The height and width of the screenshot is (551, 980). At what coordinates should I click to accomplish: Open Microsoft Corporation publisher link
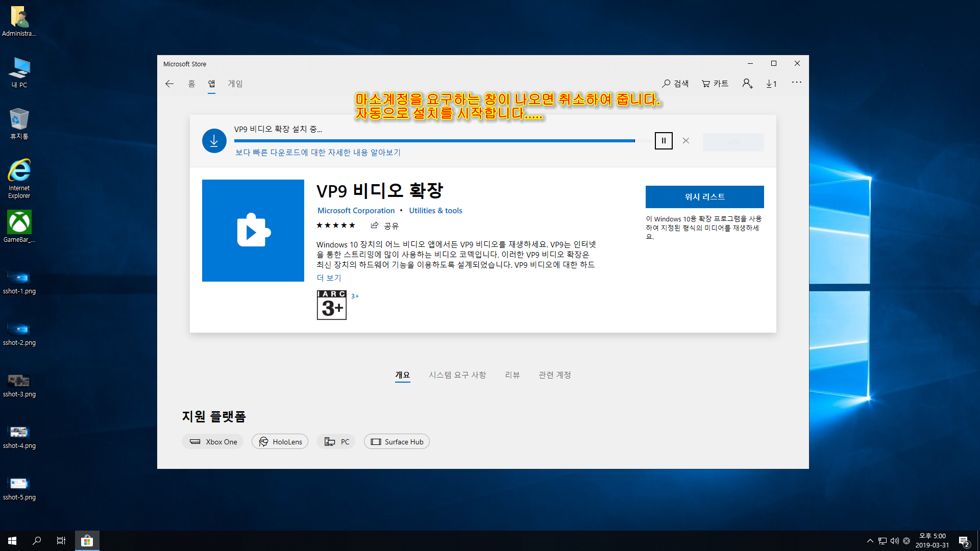(356, 211)
